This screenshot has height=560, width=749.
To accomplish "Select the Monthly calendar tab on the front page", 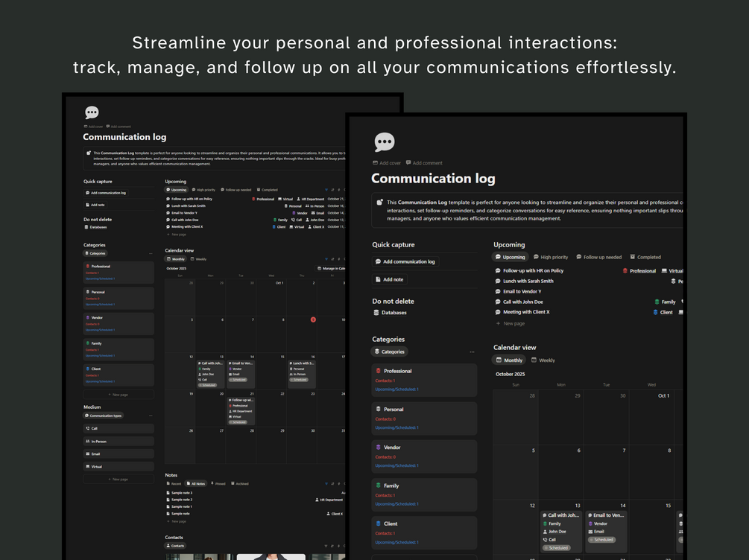I will coord(509,360).
